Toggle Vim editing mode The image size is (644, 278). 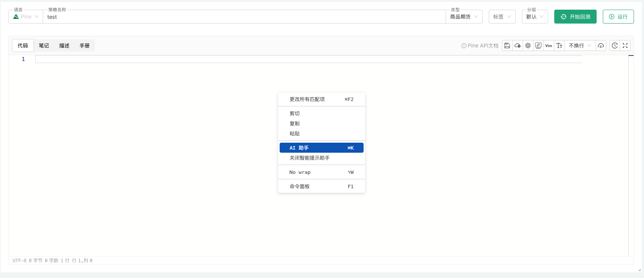tap(549, 45)
